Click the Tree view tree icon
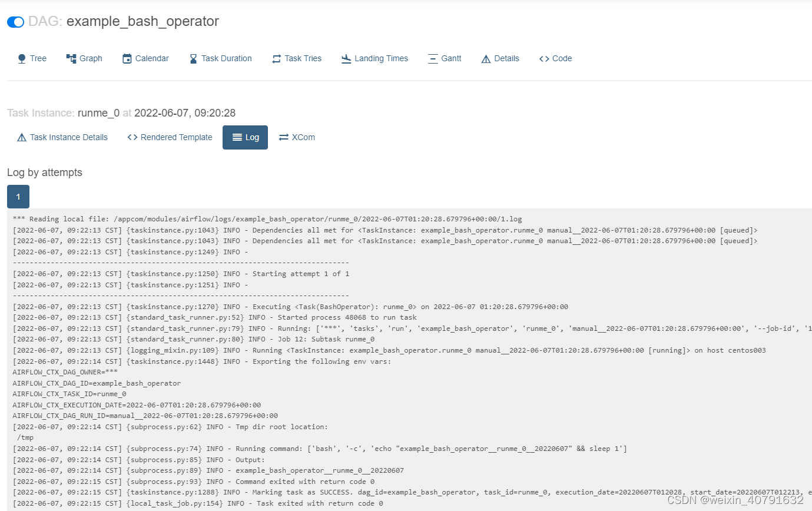Image resolution: width=812 pixels, height=511 pixels. pyautogui.click(x=22, y=58)
